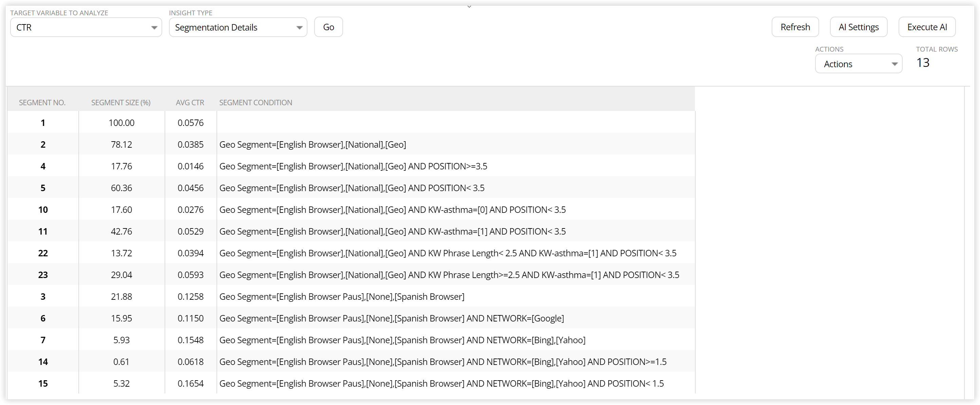This screenshot has width=980, height=405.
Task: Click the 17.76 segment size value
Action: tap(121, 166)
